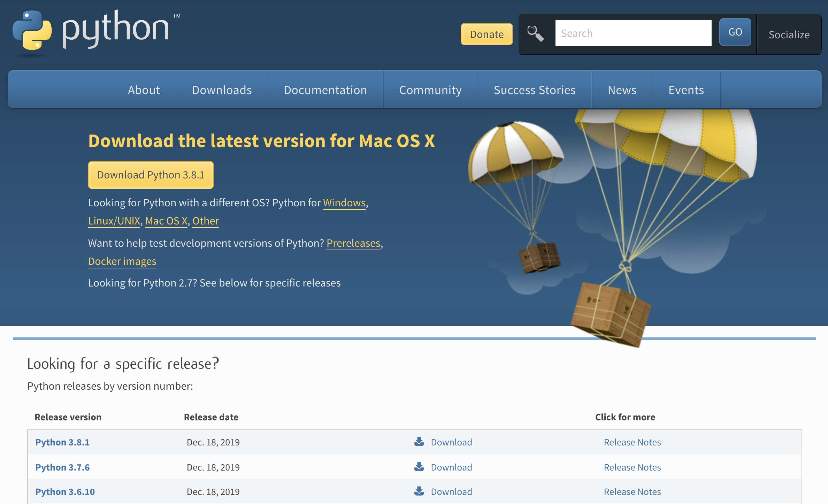The width and height of the screenshot is (828, 504).
Task: Open the Community menu
Action: pos(430,90)
